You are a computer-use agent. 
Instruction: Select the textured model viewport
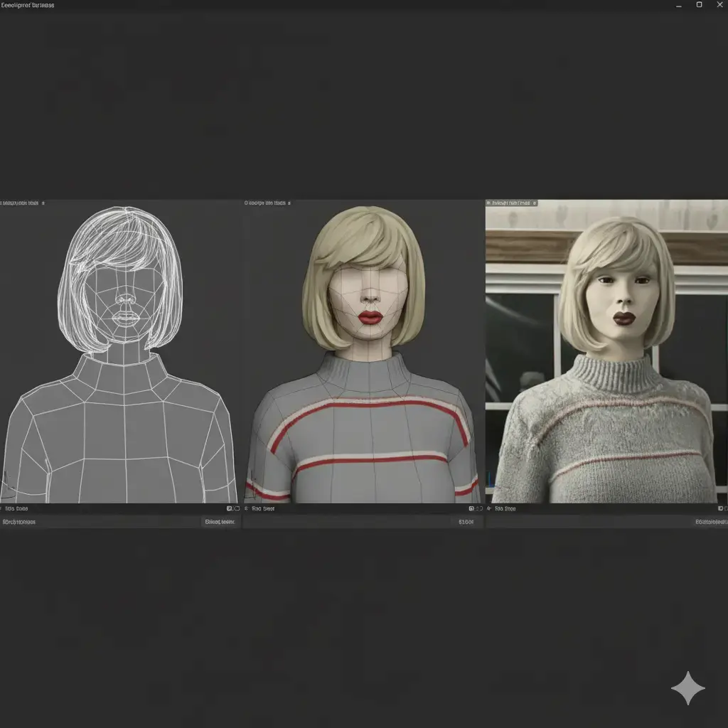coord(363,355)
